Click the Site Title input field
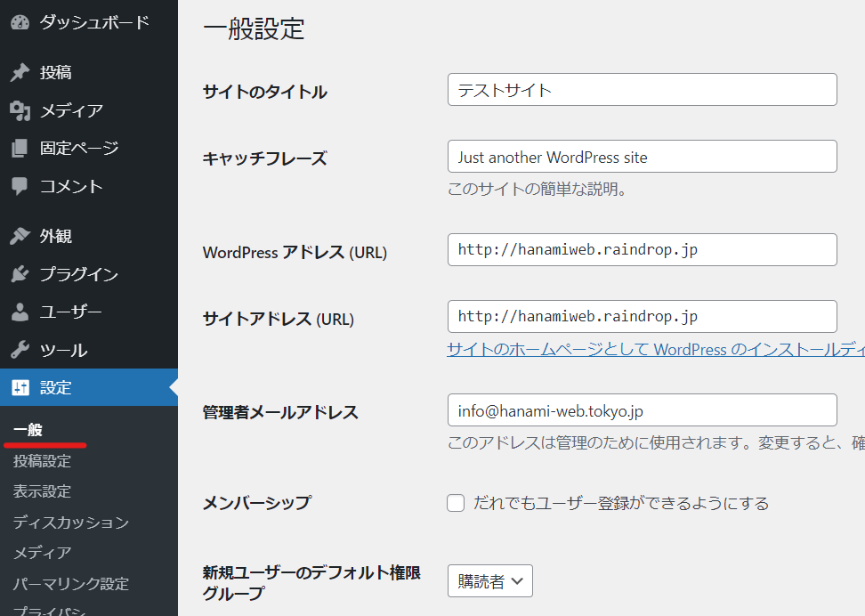 coord(643,89)
